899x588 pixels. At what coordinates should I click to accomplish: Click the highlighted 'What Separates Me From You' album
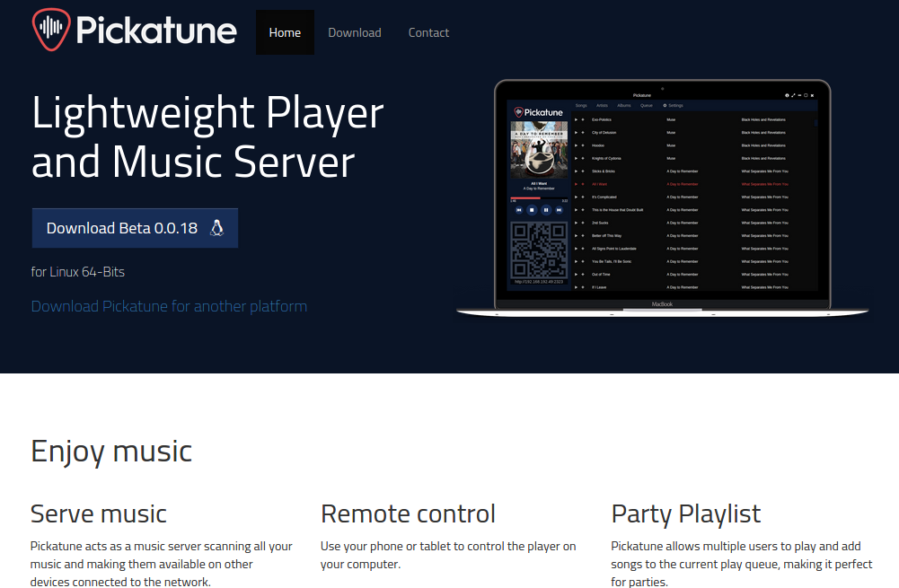tap(765, 184)
